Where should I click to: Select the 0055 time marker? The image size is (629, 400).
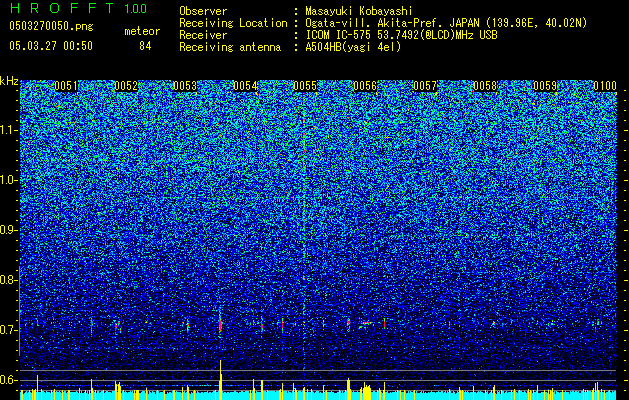(305, 86)
